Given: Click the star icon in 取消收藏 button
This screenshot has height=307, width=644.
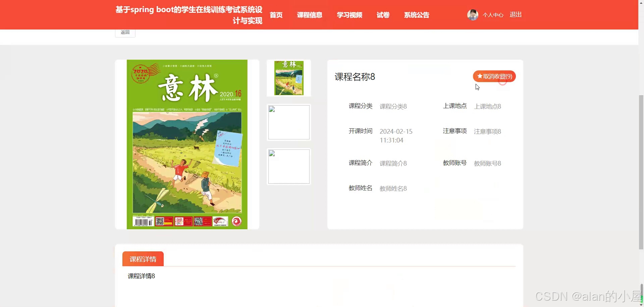Looking at the screenshot, I should (480, 76).
